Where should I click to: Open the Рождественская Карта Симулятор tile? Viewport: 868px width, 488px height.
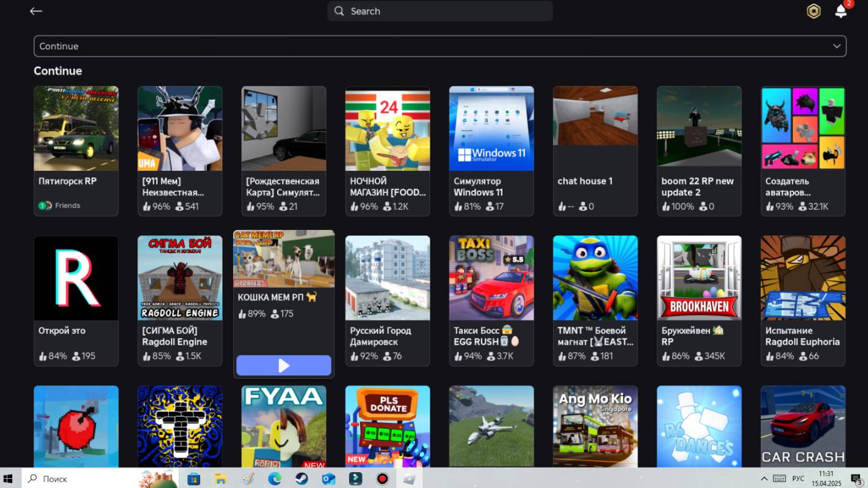(x=284, y=151)
